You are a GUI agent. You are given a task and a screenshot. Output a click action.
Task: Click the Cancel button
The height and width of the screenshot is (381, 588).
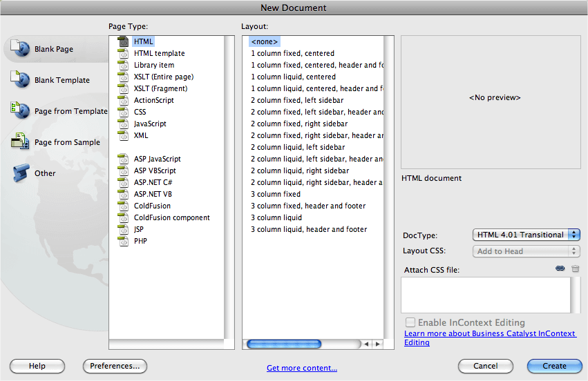486,366
